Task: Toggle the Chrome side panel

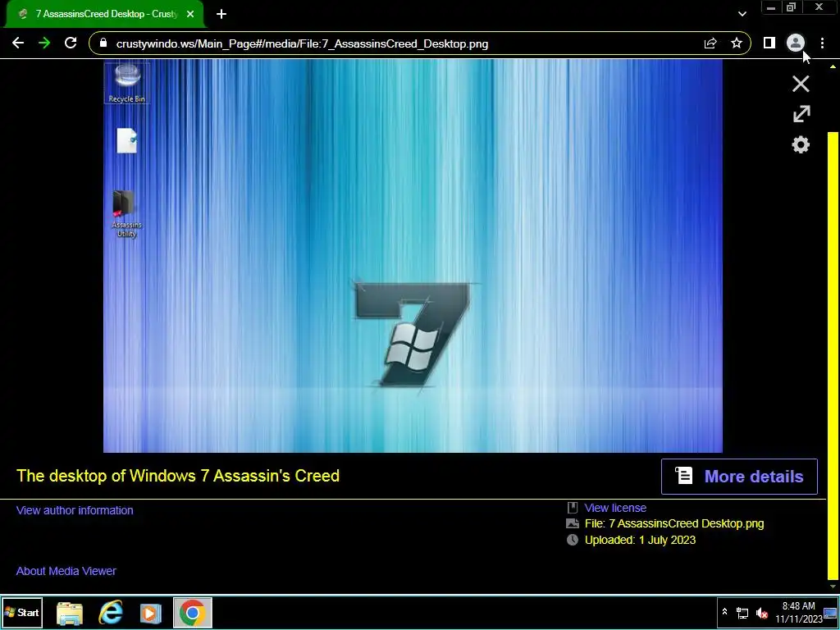Action: 769,43
